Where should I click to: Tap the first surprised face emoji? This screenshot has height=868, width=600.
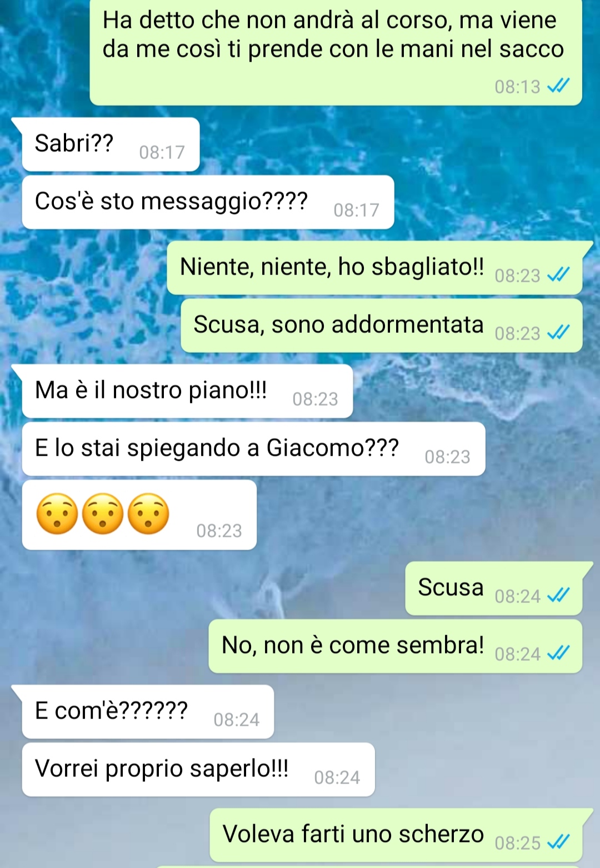click(57, 514)
